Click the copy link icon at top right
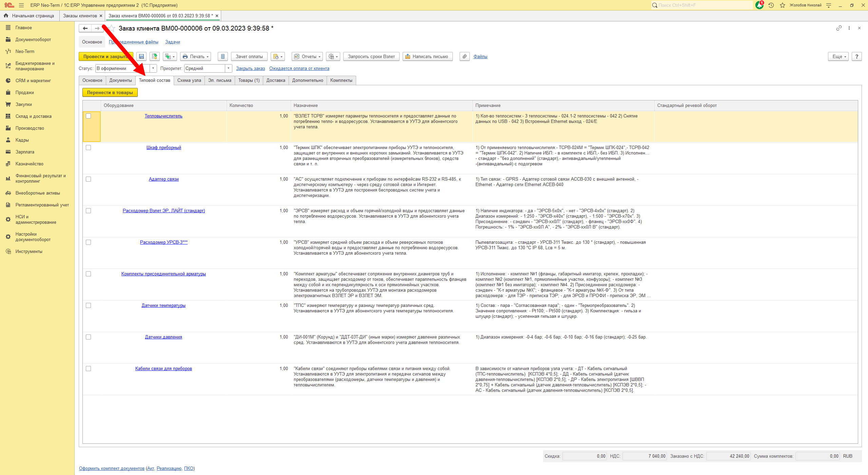Viewport: 868px width, 475px height. click(838, 28)
